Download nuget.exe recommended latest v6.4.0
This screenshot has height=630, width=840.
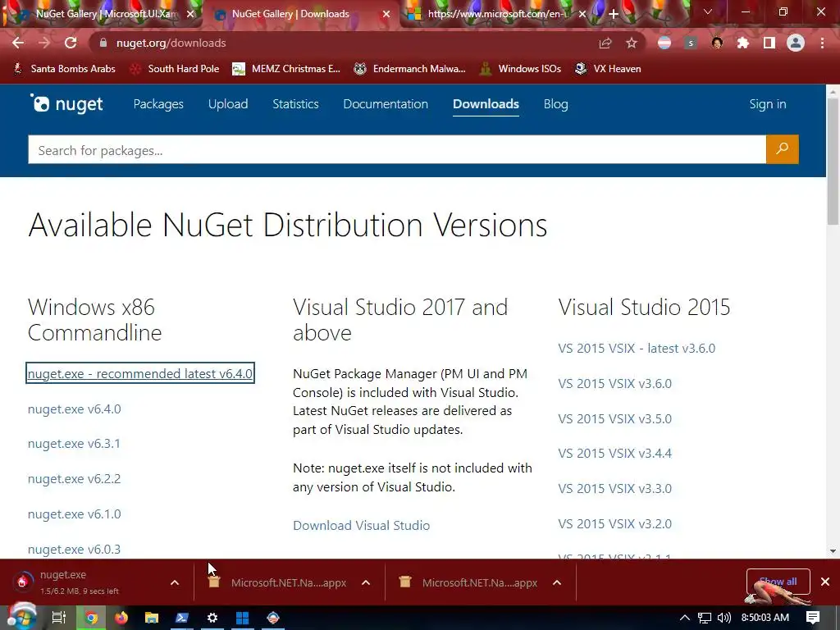[139, 373]
